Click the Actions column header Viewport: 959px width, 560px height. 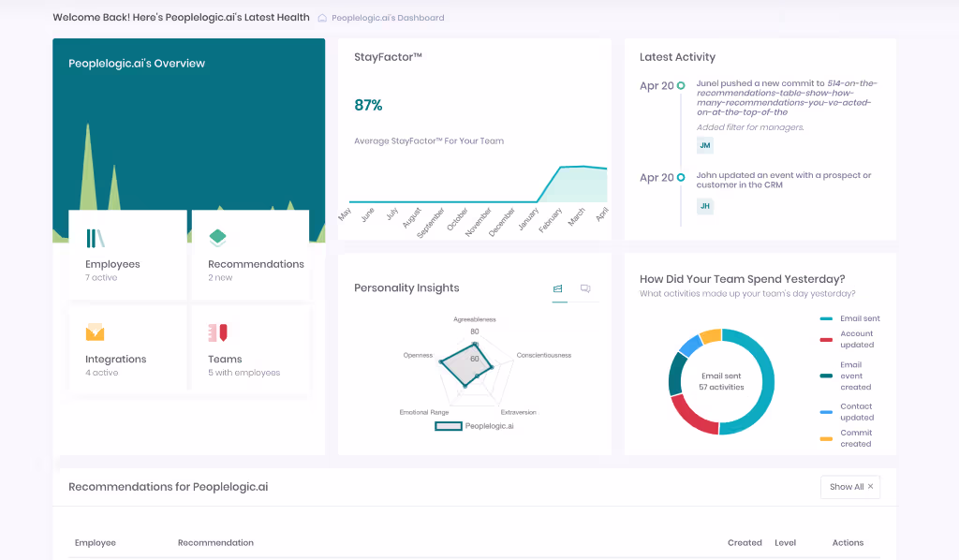848,543
